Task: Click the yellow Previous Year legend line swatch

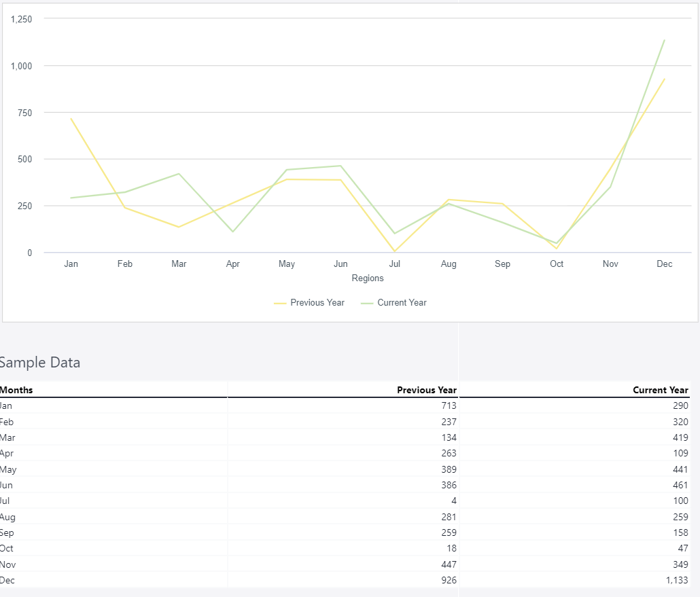Action: (280, 303)
